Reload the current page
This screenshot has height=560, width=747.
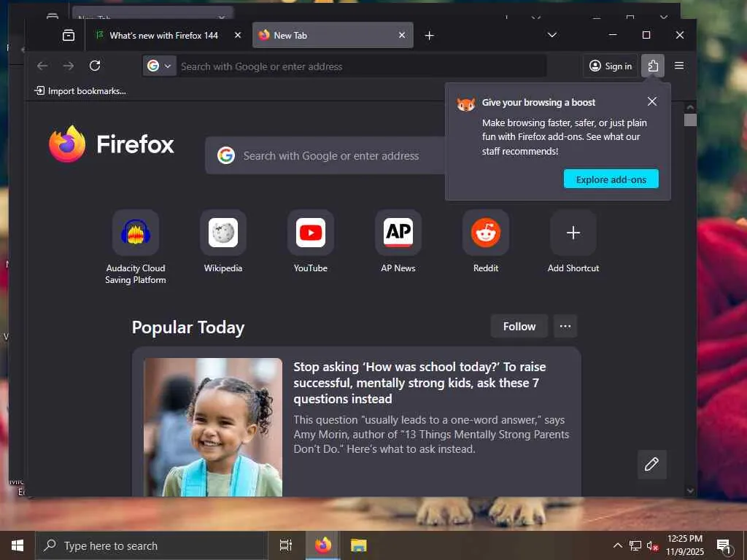pyautogui.click(x=95, y=66)
